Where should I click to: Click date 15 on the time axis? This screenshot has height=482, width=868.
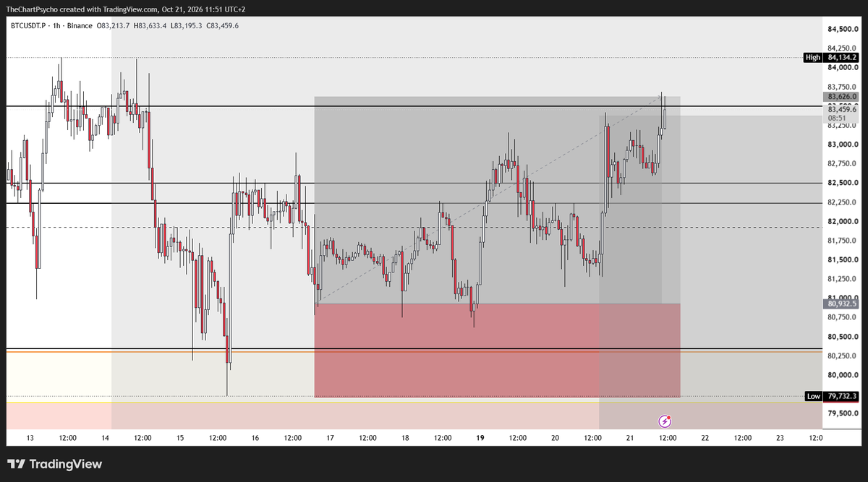(x=180, y=438)
